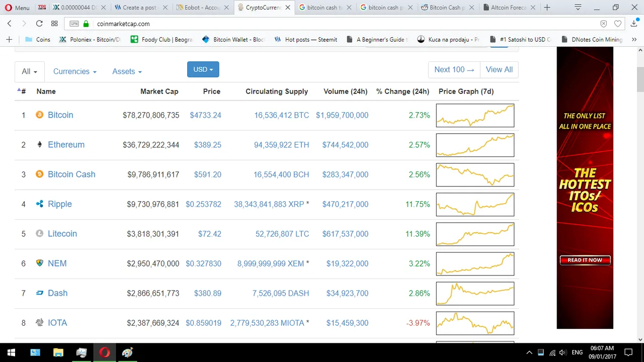Open the ENG language indicator
The image size is (644, 362).
(577, 352)
